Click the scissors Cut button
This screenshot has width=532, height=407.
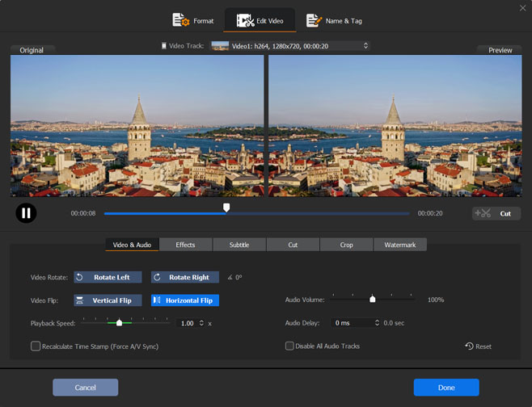[496, 213]
